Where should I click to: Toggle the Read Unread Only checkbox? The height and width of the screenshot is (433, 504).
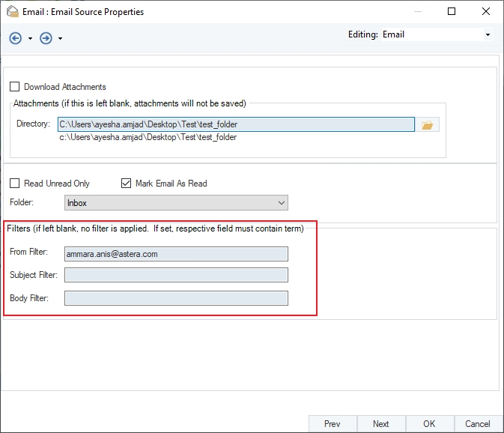coord(14,184)
